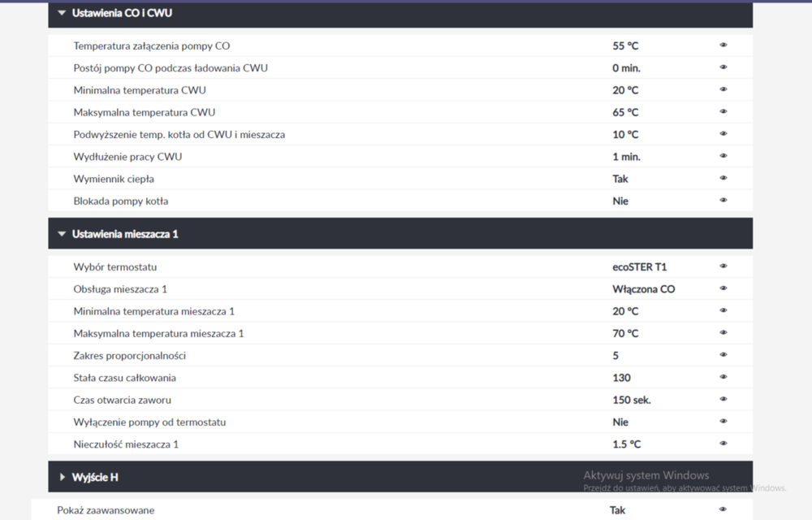Viewport: 812px width, 520px height.
Task: Click eye icon beside Zakres proporcjonalności
Action: (x=723, y=355)
